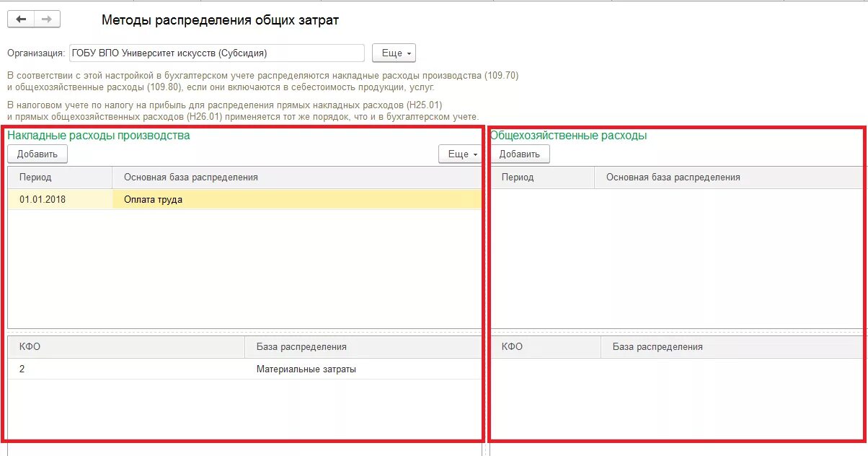Select Основная база распределения header in left table
The image size is (868, 456).
[296, 177]
